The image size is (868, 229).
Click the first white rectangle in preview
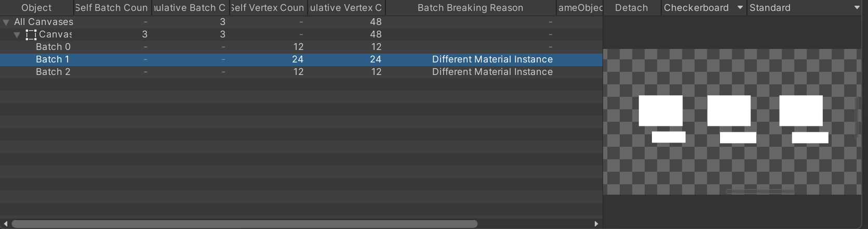click(661, 110)
